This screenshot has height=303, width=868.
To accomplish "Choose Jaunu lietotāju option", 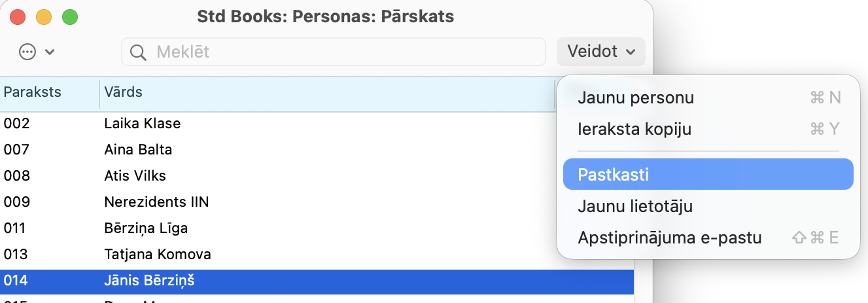I will (x=635, y=207).
